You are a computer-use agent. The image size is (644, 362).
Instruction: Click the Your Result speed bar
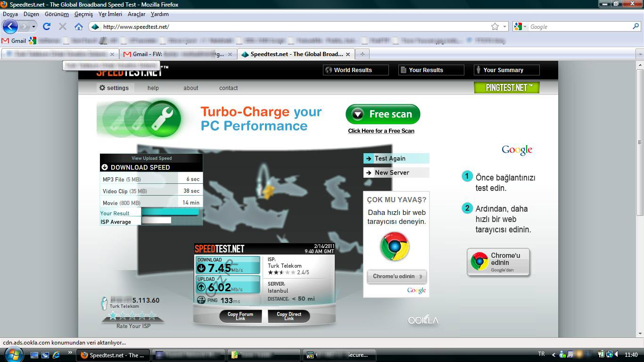pos(171,213)
